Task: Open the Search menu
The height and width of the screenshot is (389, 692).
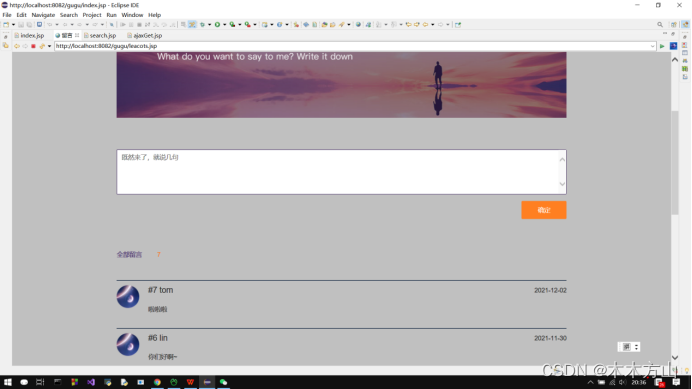Action: click(x=69, y=15)
